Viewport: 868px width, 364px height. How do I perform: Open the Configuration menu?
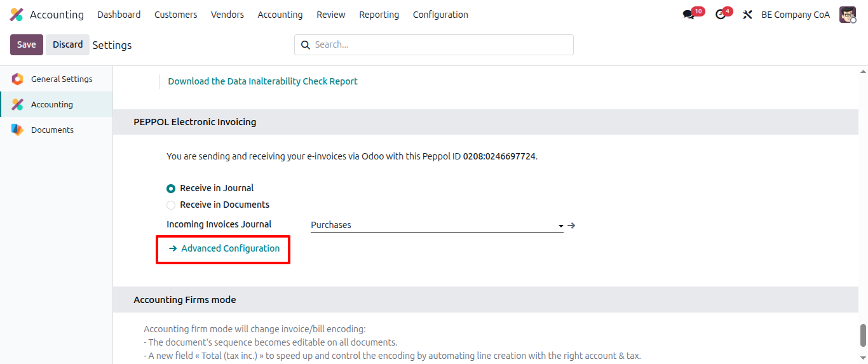point(440,15)
